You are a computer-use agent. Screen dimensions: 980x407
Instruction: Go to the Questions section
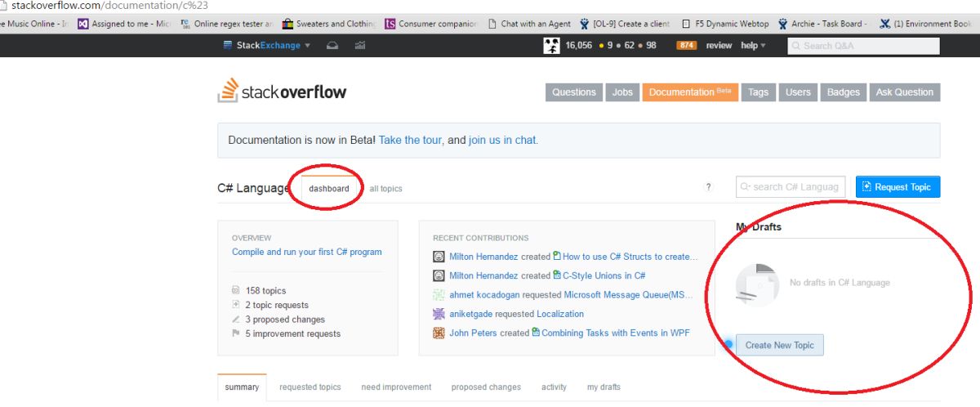click(x=574, y=92)
